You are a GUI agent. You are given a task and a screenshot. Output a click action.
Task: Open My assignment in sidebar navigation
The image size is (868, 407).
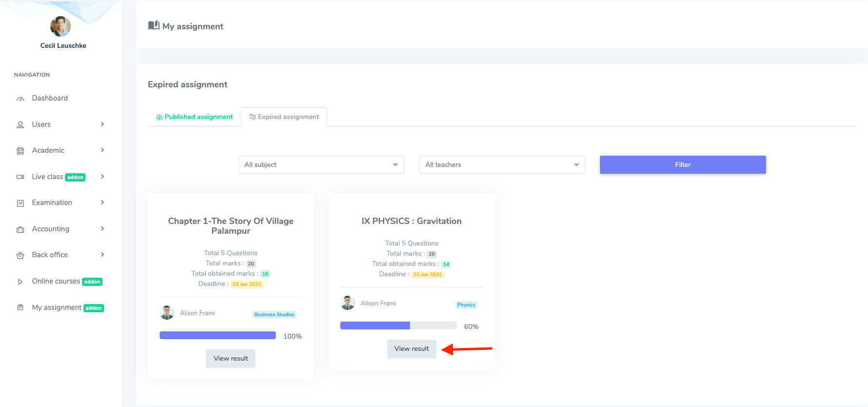[57, 307]
